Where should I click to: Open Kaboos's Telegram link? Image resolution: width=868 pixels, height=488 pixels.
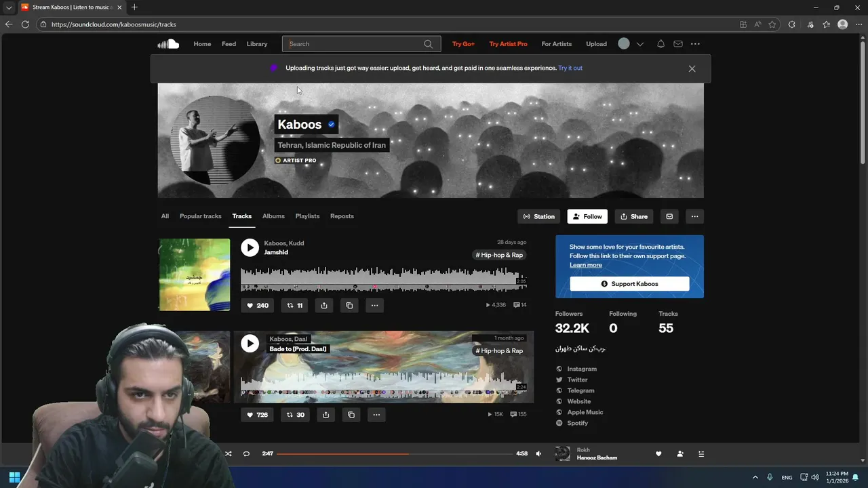pyautogui.click(x=580, y=390)
